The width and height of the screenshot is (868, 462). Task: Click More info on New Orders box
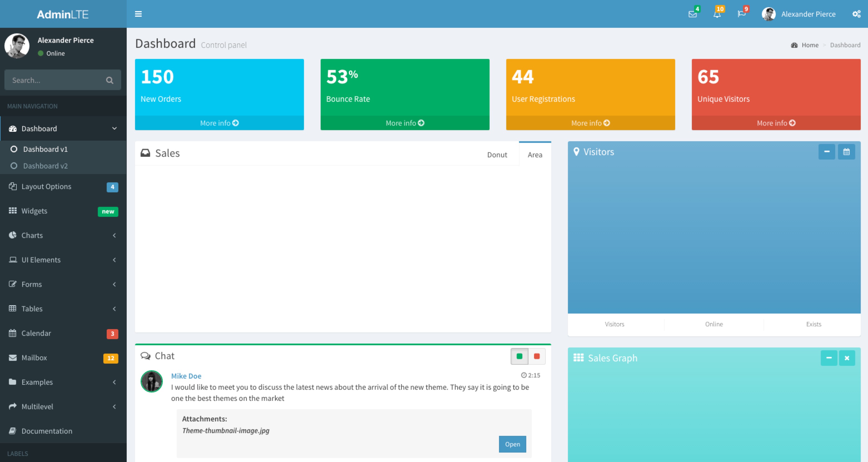[219, 123]
